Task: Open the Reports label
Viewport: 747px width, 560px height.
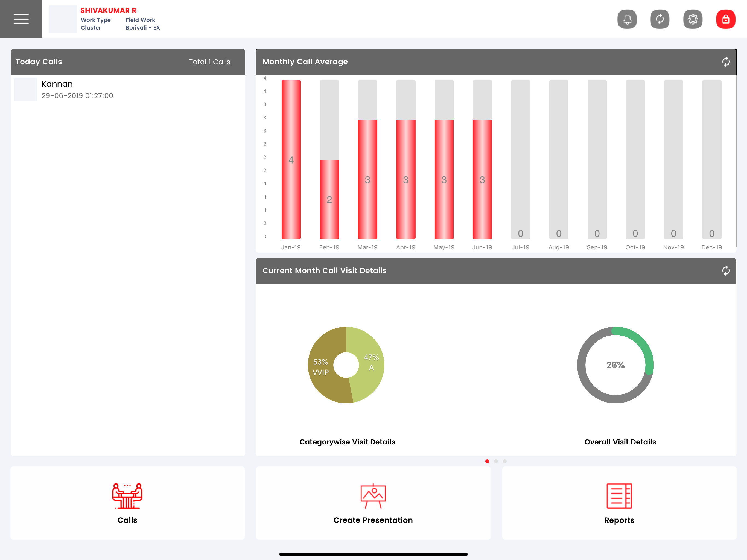Action: 619,520
